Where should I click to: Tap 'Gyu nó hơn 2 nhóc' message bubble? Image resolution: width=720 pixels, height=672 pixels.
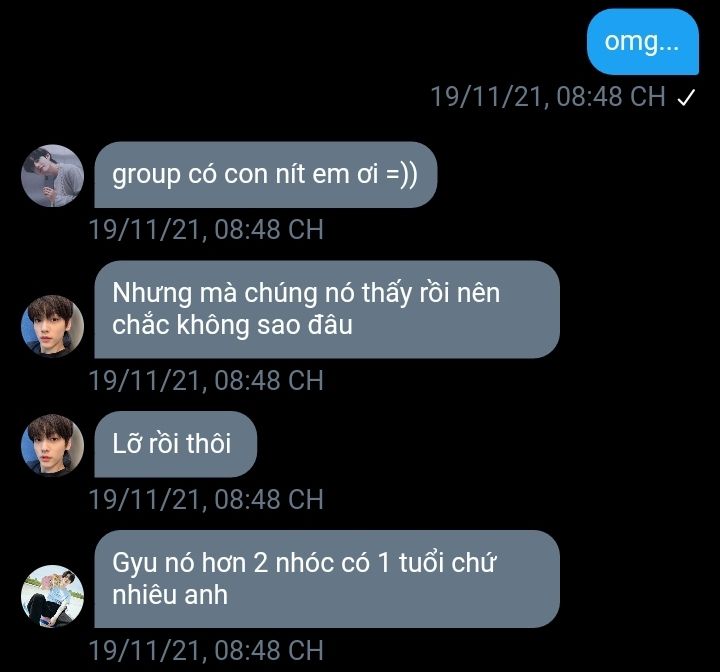click(326, 579)
